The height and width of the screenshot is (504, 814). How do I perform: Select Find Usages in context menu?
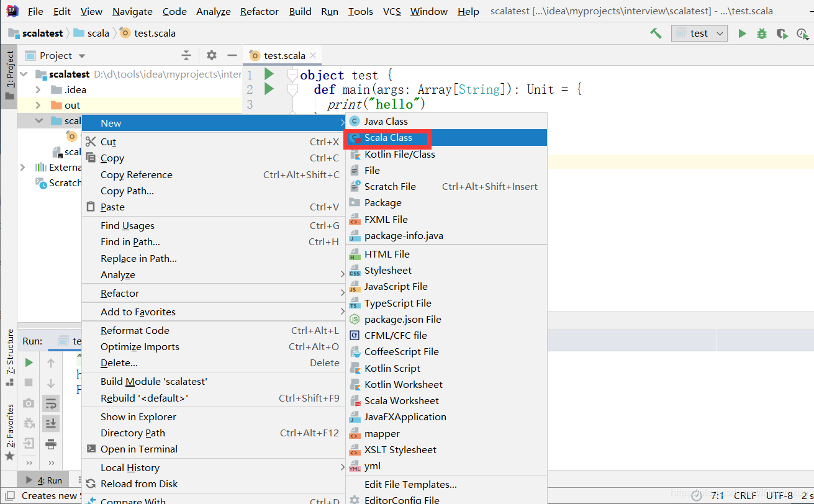(213, 225)
